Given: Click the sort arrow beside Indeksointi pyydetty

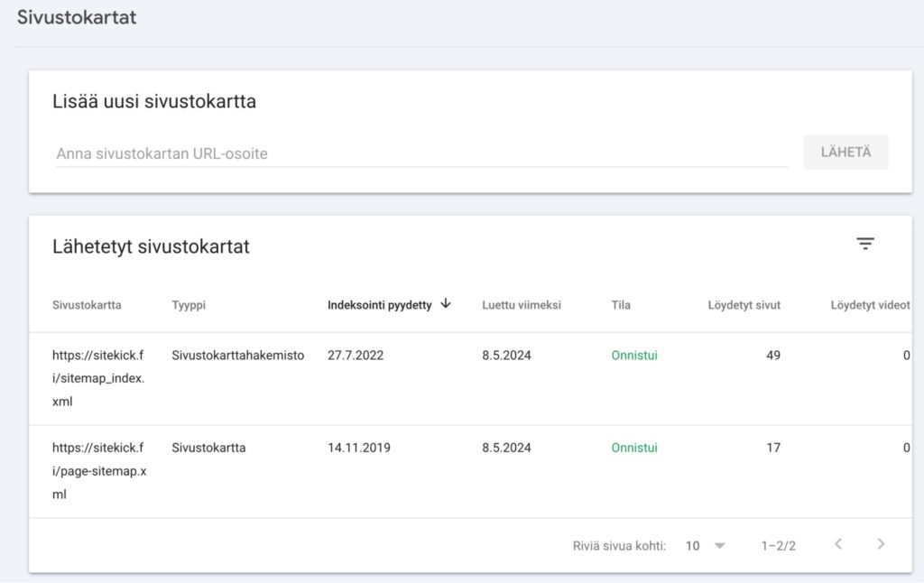Looking at the screenshot, I should tap(446, 304).
